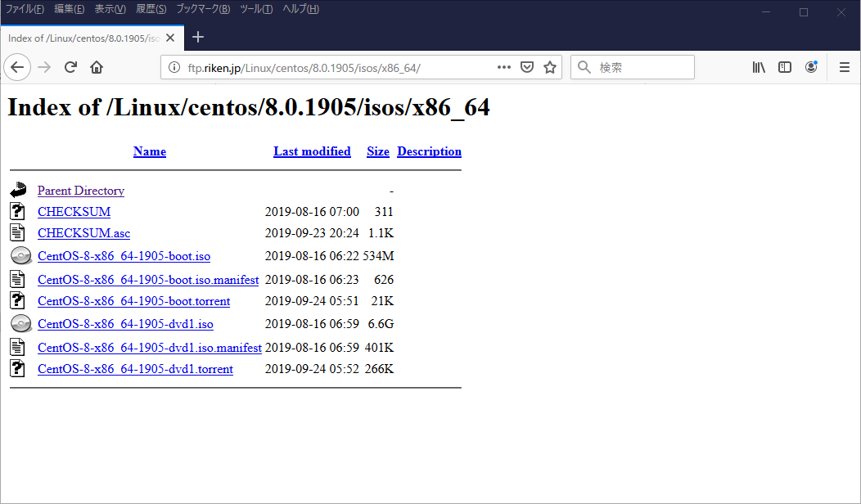
Task: Open CentOS-8-x86_64-1905-dvd1.iso.manifest link
Action: (149, 348)
